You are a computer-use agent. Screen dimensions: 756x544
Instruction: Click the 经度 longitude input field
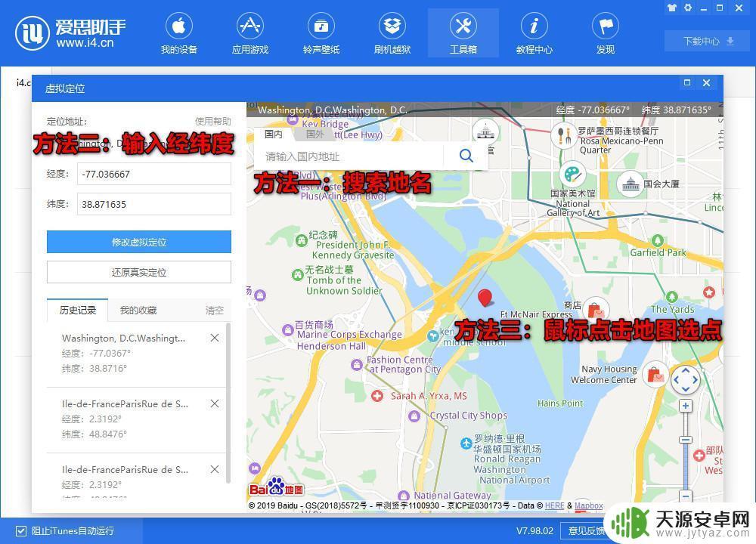(x=153, y=174)
